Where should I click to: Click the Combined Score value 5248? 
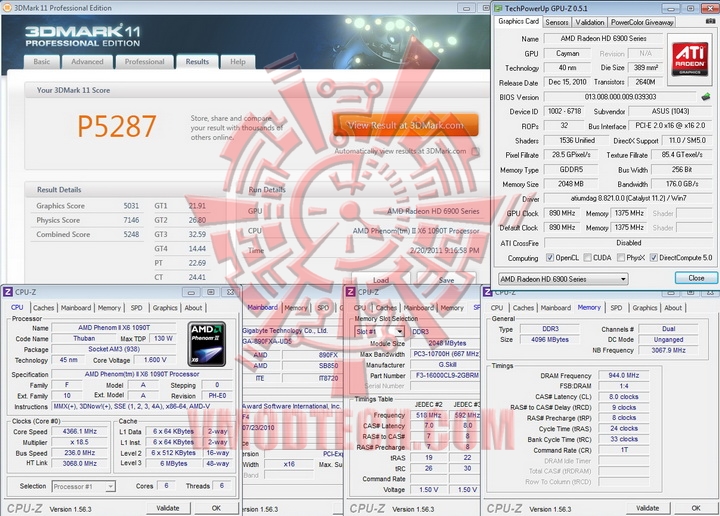[x=131, y=234]
